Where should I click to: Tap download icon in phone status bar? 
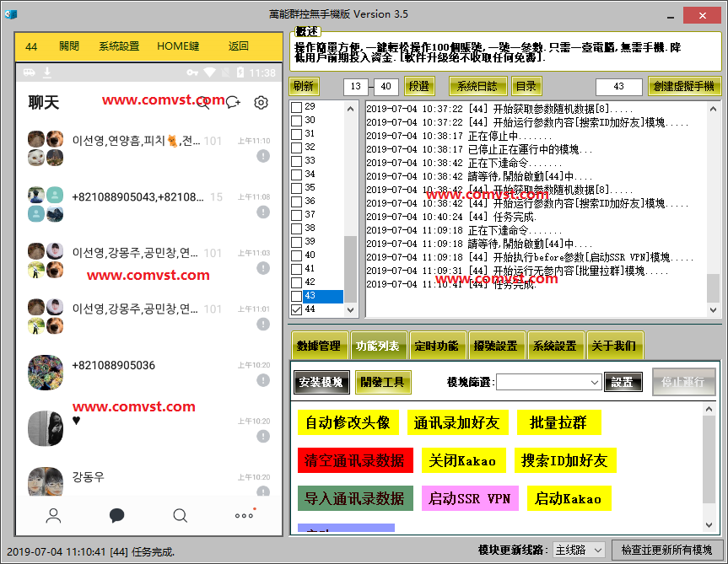click(47, 73)
